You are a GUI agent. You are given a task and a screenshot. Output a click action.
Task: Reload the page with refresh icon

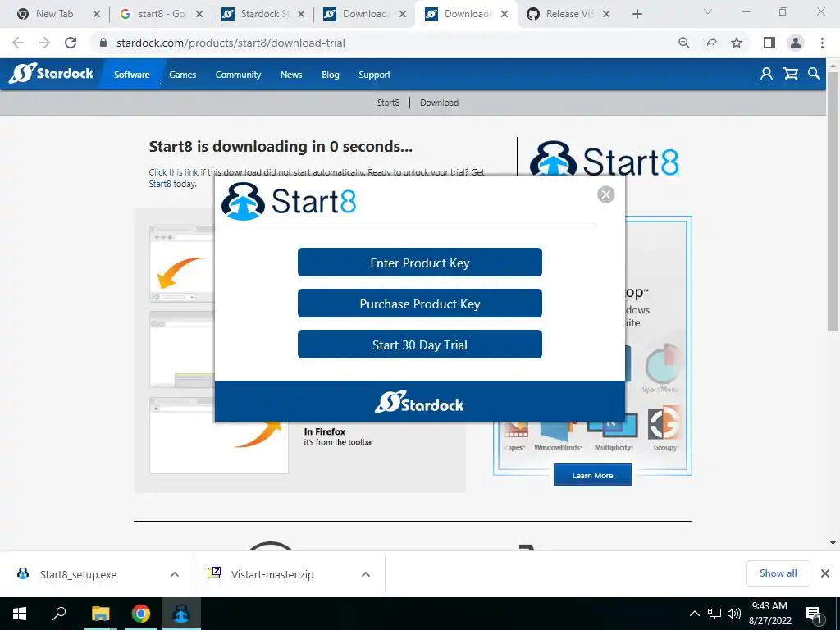(x=71, y=43)
